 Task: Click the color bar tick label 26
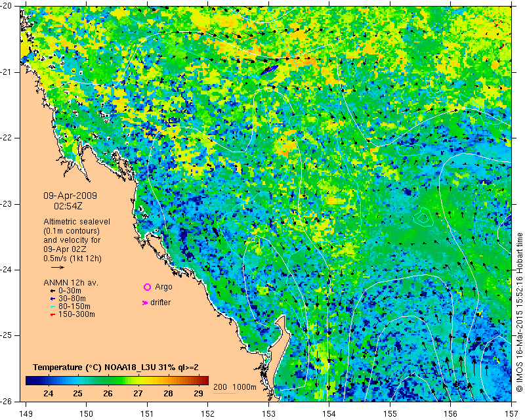[x=108, y=393]
